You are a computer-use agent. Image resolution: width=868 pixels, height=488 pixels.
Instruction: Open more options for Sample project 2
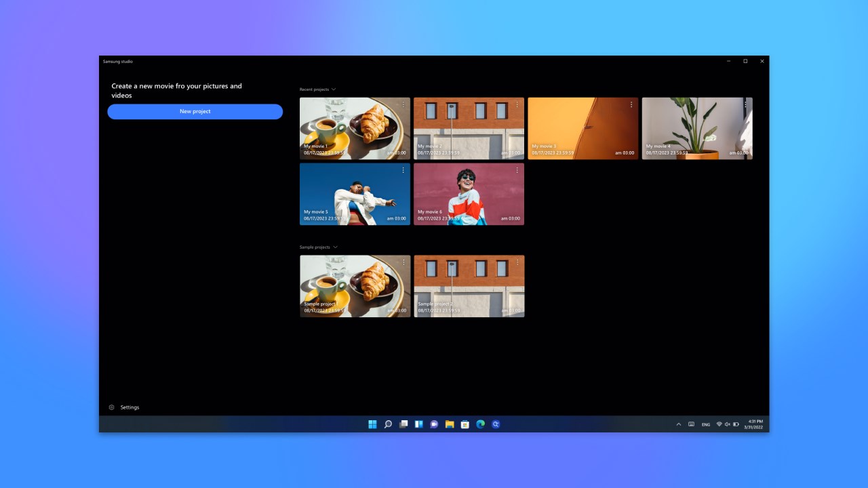517,262
